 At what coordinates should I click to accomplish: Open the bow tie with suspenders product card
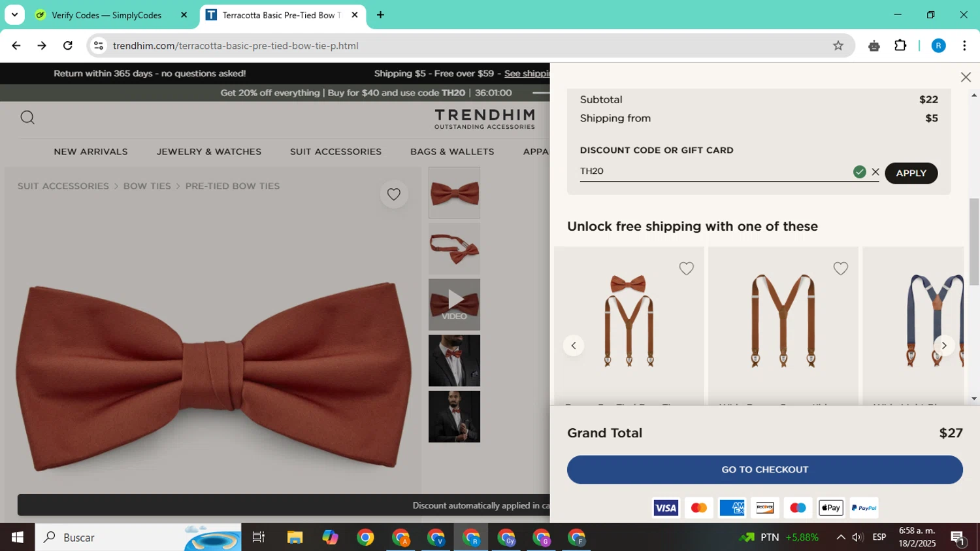click(629, 325)
